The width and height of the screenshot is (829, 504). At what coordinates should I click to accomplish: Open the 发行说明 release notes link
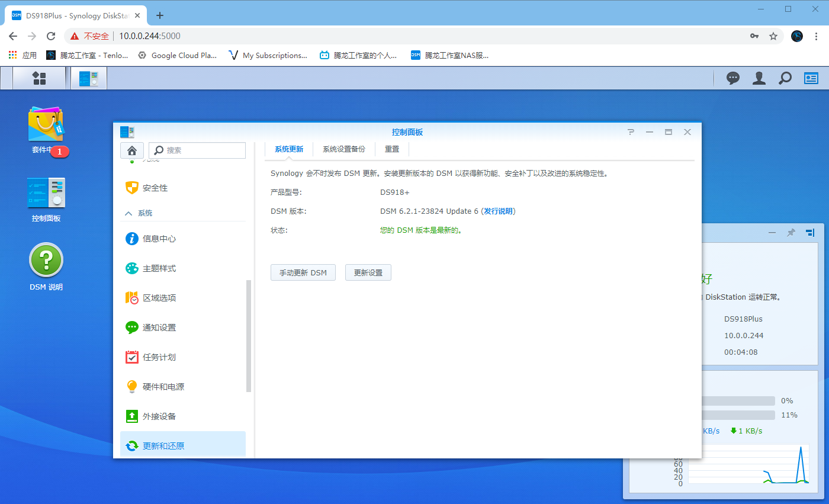[x=499, y=211]
